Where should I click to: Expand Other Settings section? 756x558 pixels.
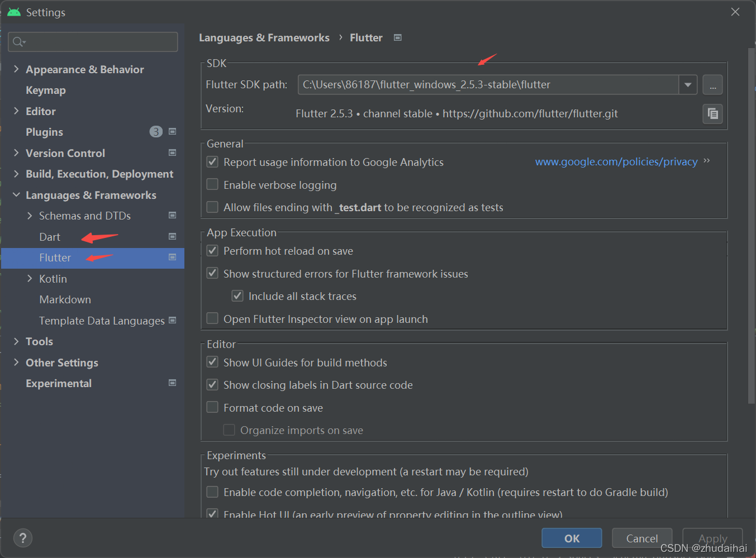16,363
